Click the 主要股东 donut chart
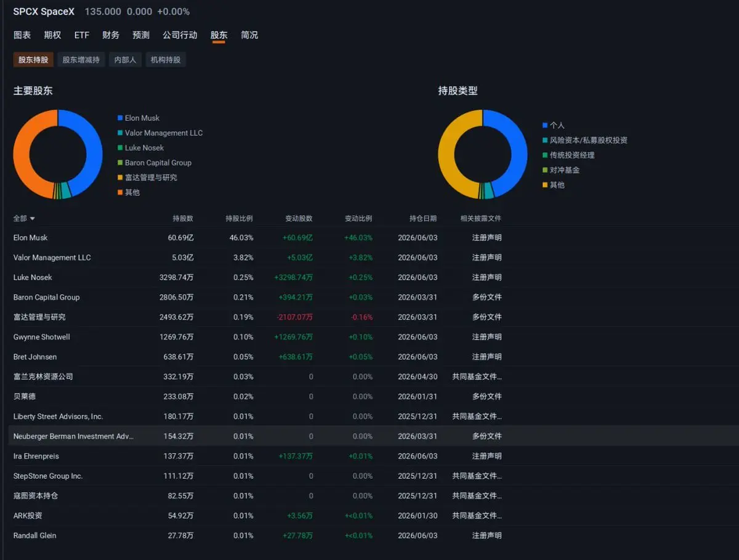This screenshot has width=739, height=560. pos(58,154)
